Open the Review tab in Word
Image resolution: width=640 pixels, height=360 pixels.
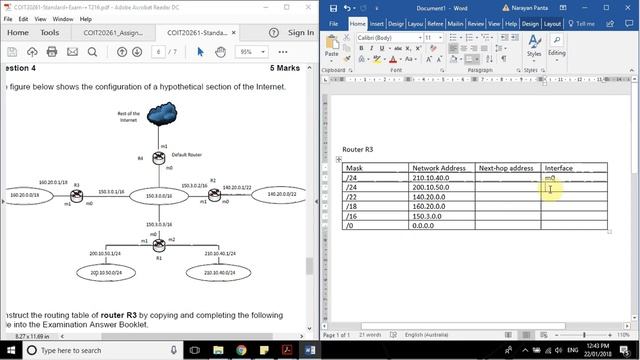point(476,24)
